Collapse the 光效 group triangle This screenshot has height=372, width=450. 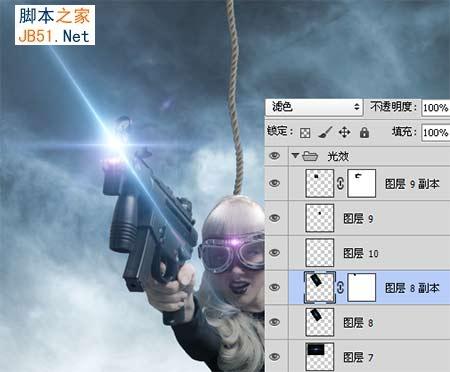(x=295, y=155)
